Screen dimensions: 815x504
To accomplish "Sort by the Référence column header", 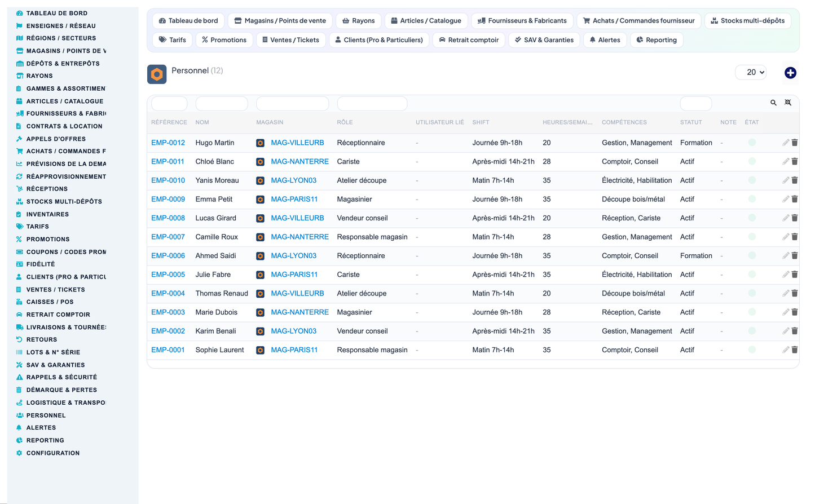I will pos(169,122).
